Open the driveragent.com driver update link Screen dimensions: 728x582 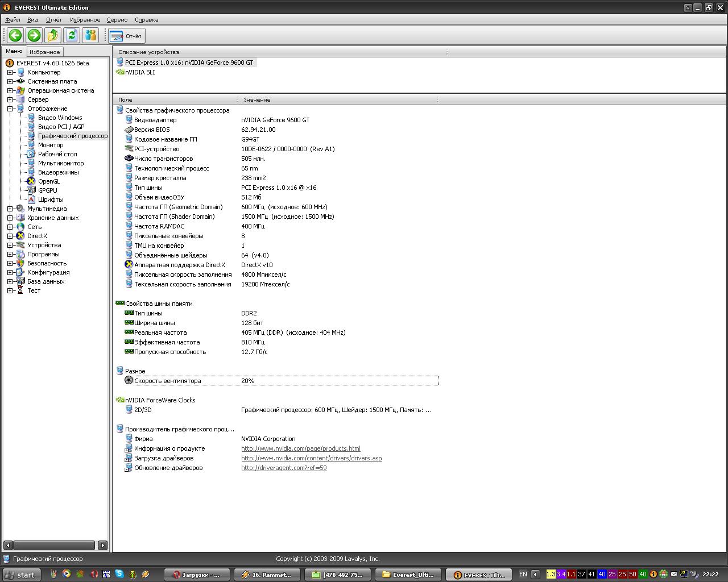284,468
